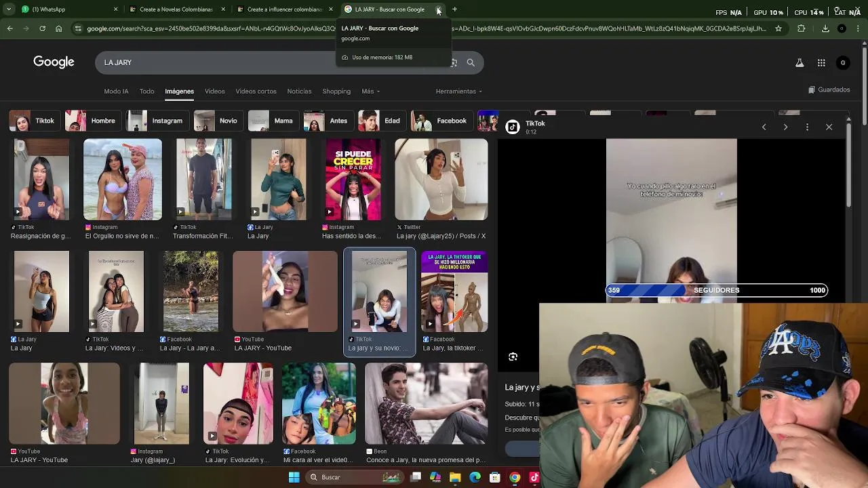This screenshot has width=868, height=488.
Task: Bookmark this page with the star icon
Action: click(x=778, y=28)
